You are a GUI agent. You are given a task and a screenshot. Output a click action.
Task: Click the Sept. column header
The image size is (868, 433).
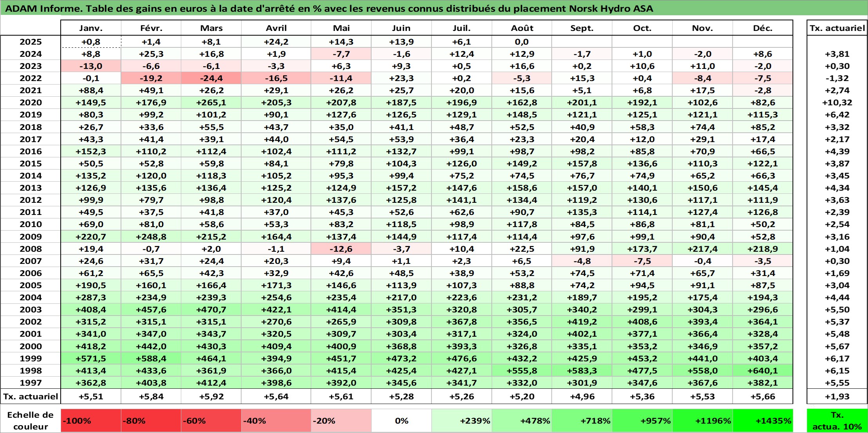coord(582,28)
